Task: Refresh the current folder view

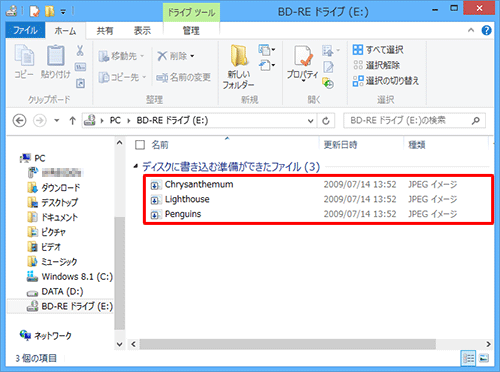Action: click(x=326, y=121)
